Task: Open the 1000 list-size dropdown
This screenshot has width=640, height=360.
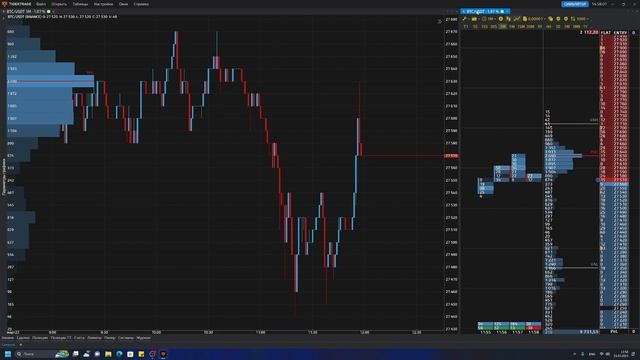Action: click(580, 19)
